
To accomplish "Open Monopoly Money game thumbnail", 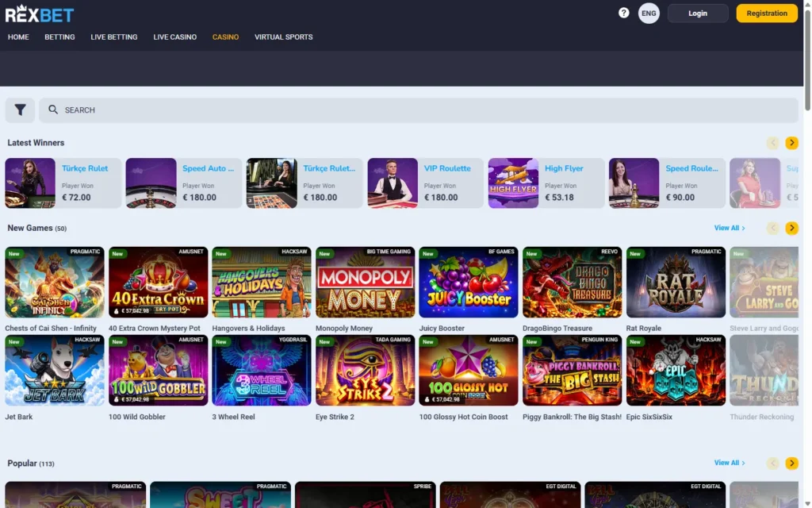I will [365, 282].
